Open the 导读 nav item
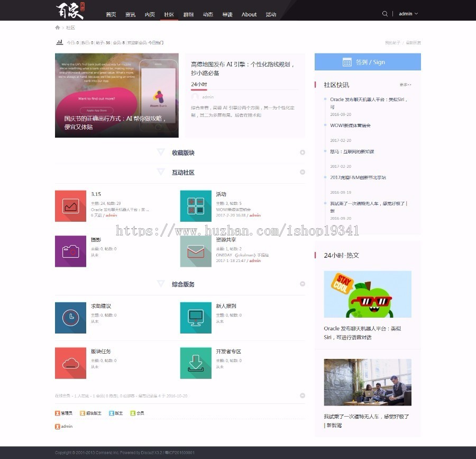The height and width of the screenshot is (459, 476). (x=227, y=14)
